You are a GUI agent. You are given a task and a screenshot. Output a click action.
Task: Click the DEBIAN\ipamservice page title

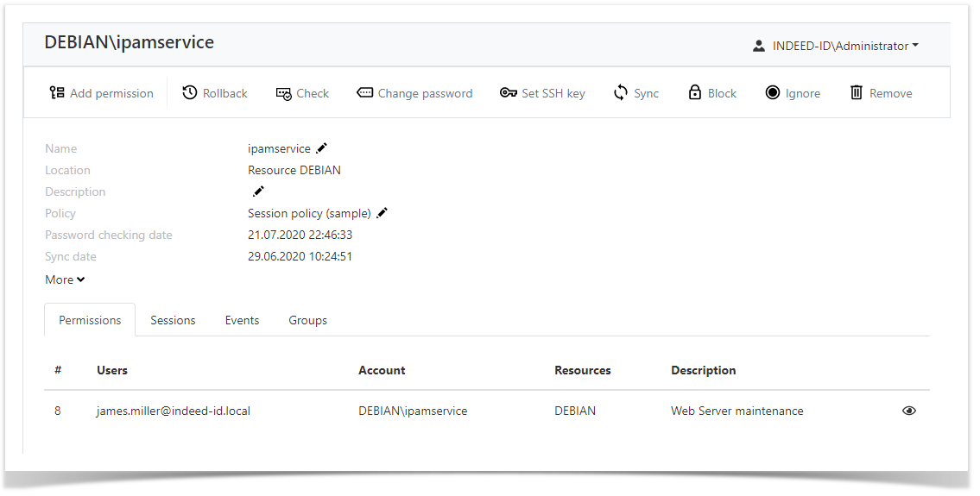(130, 42)
